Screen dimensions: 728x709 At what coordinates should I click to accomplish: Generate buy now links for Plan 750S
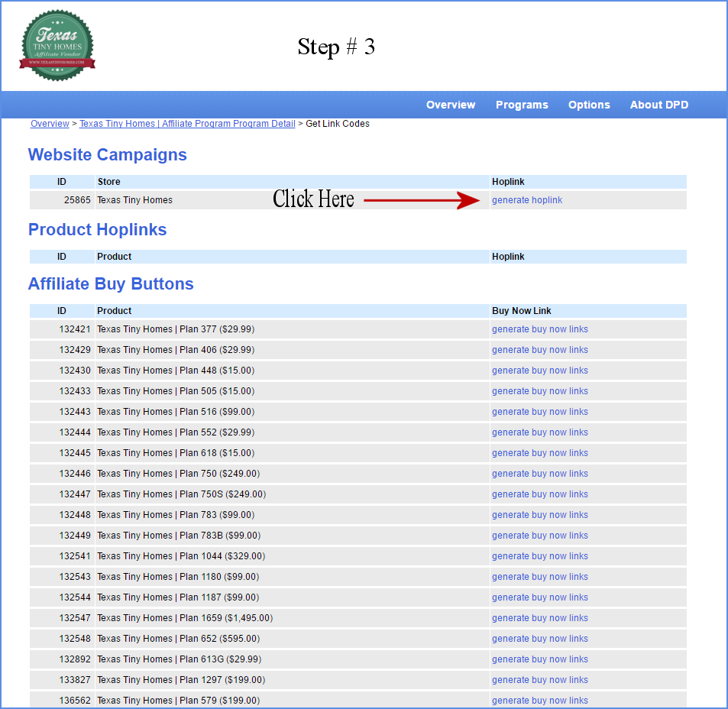tap(540, 494)
